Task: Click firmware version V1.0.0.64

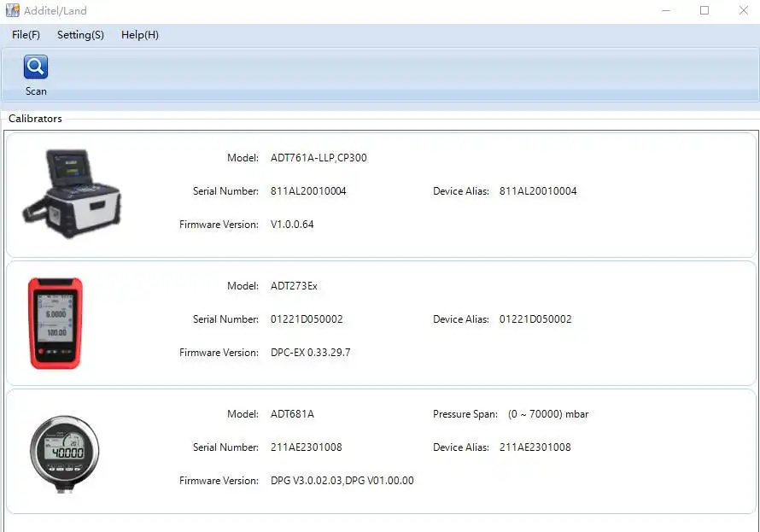Action: tap(293, 225)
